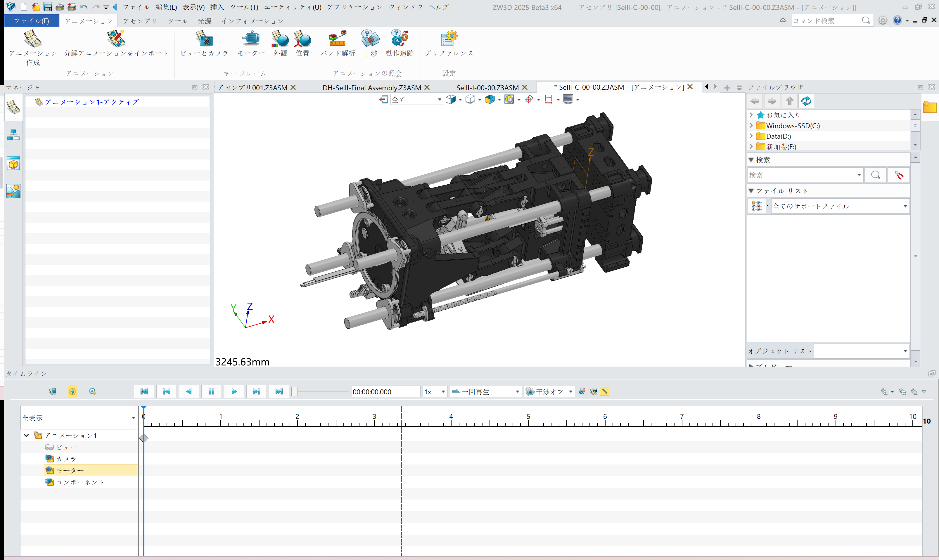Open the 編集(E) menu
The image size is (939, 560).
point(167,7)
